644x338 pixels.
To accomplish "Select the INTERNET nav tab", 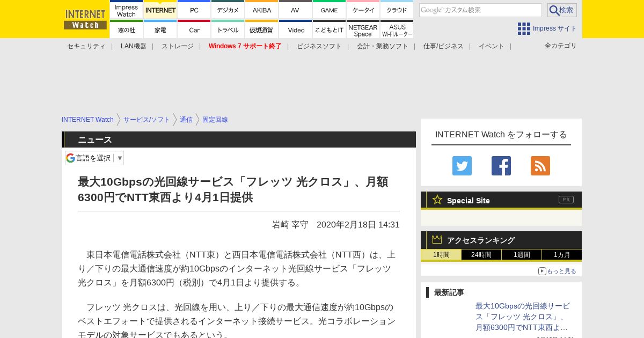I will pos(160,10).
